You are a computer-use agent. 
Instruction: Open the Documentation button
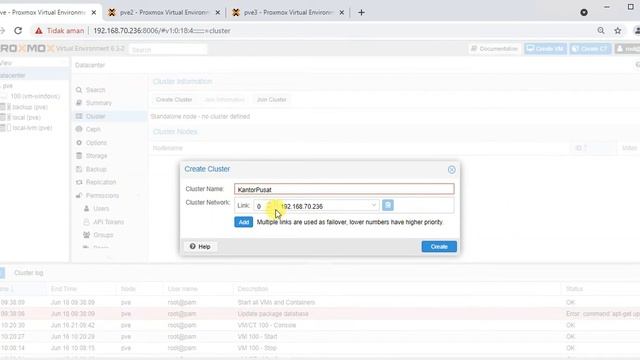(494, 49)
